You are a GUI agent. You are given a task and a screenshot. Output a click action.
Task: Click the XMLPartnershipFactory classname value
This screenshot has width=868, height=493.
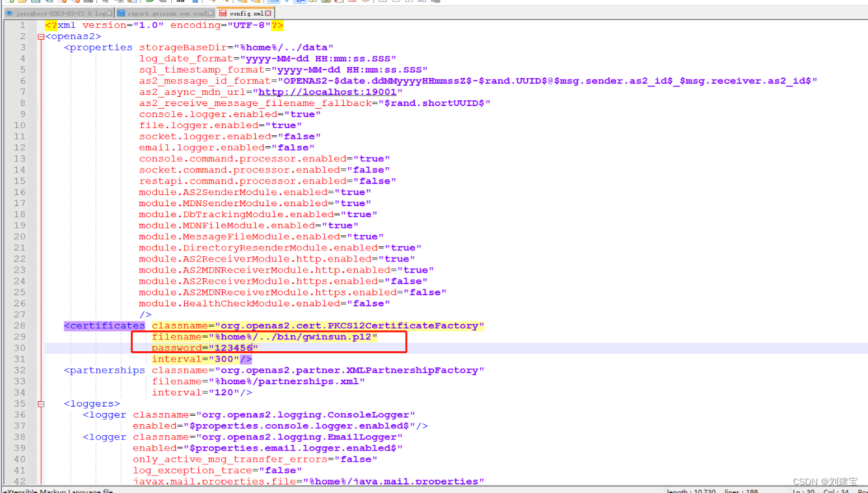349,370
